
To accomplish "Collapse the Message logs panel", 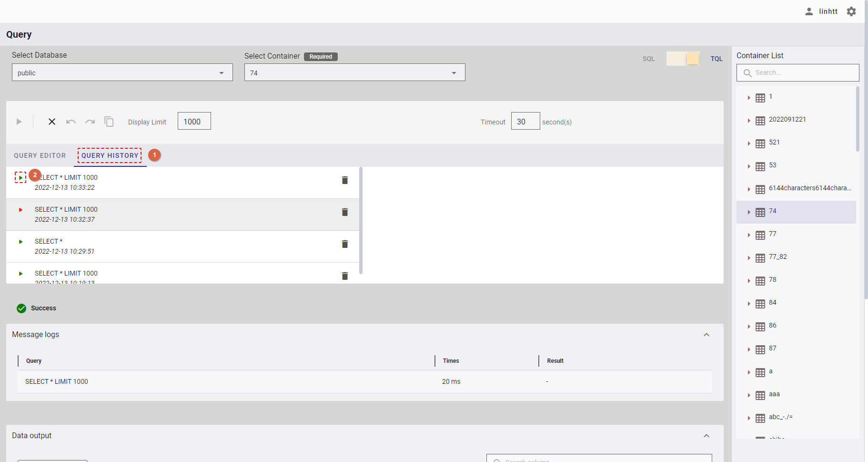I will point(707,335).
